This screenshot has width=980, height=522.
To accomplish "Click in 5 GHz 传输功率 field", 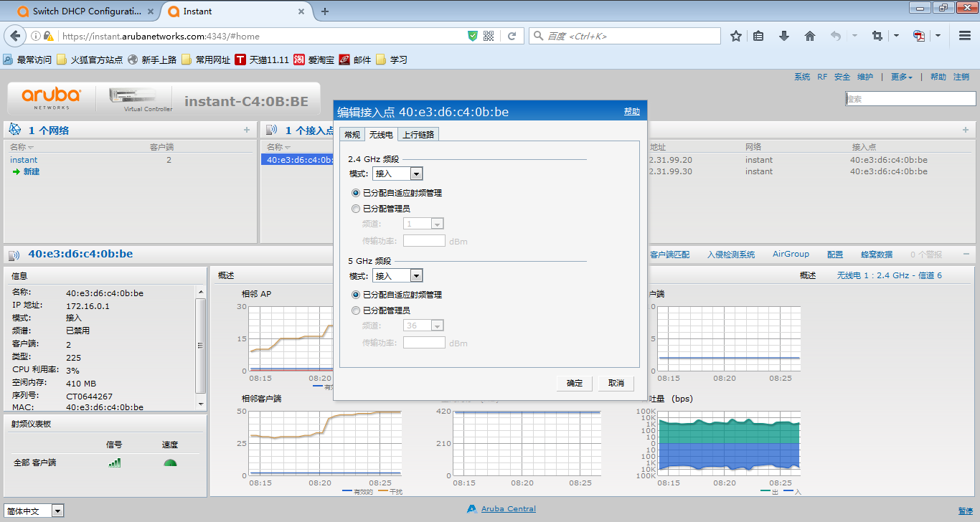I will [424, 343].
